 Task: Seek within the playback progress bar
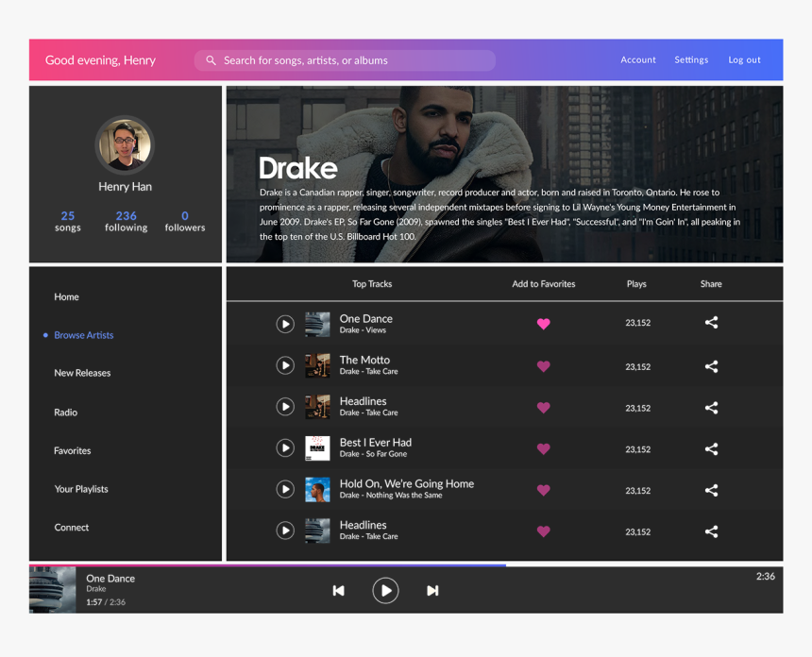pyautogui.click(x=406, y=565)
